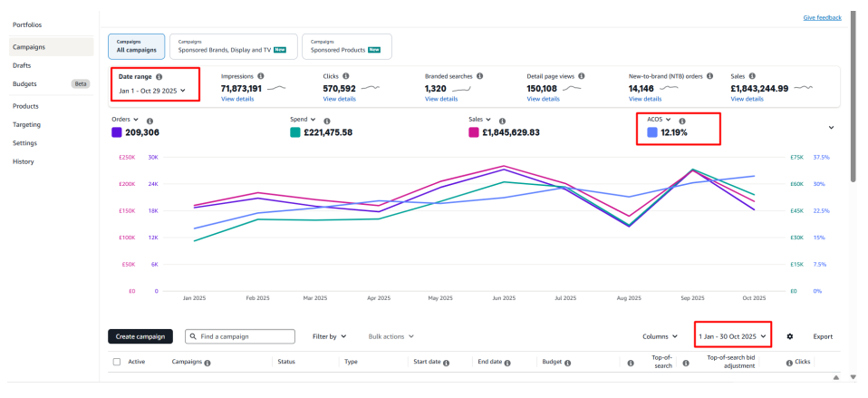Click the purple Orders color swatch

pos(117,132)
